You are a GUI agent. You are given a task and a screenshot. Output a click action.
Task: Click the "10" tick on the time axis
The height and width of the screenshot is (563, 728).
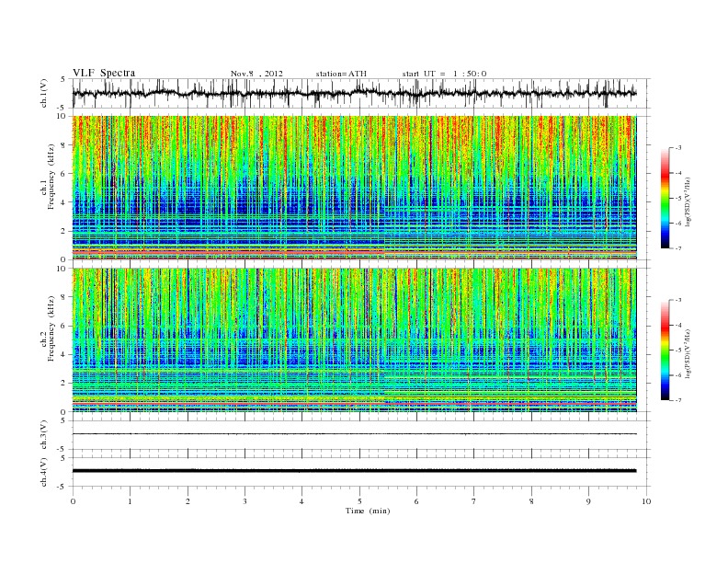pyautogui.click(x=646, y=501)
